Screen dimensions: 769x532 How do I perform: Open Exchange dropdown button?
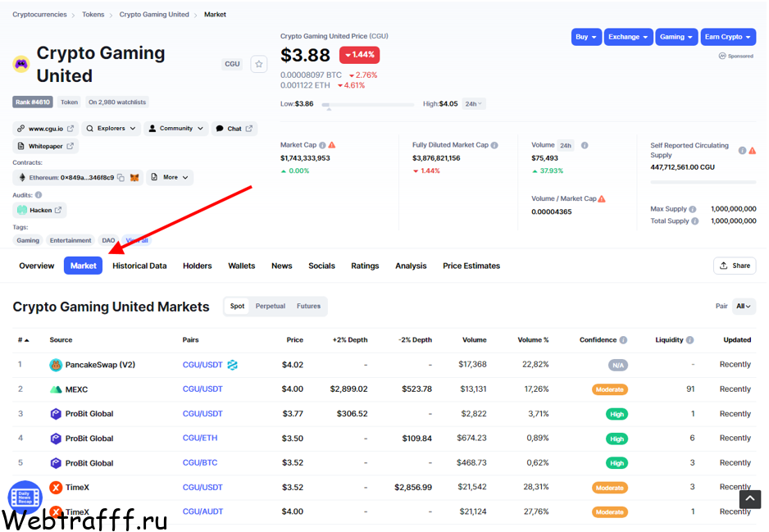(628, 37)
